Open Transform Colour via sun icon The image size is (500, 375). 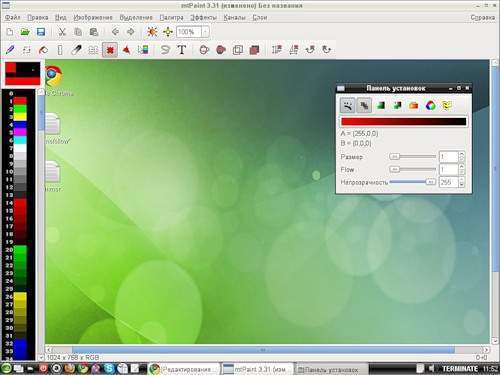152,32
